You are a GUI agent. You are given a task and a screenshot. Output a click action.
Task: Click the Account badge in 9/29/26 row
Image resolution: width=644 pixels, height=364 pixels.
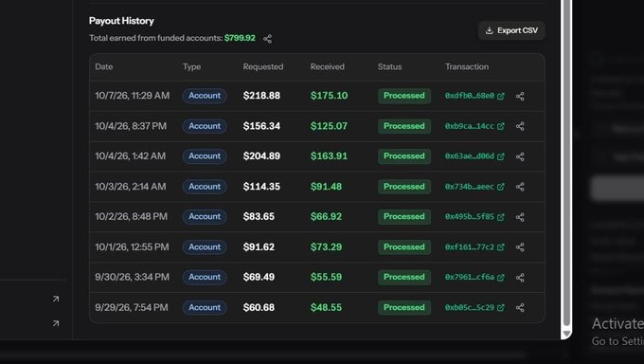click(205, 307)
